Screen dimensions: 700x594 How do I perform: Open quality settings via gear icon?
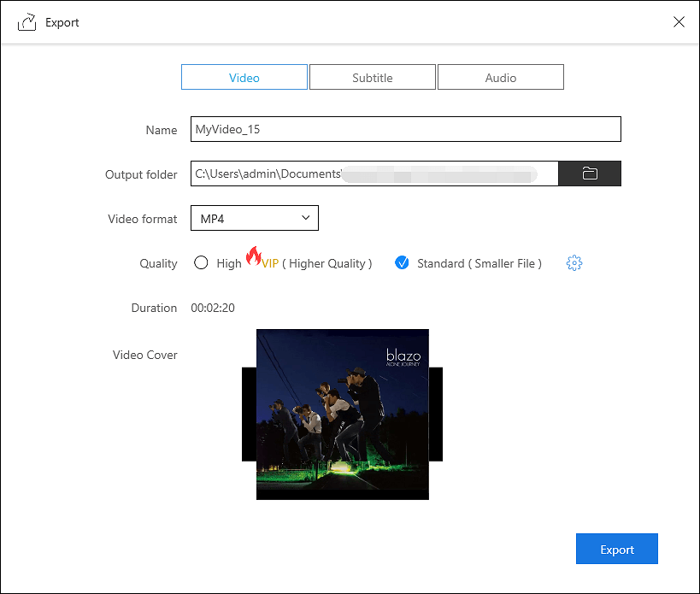(x=574, y=263)
